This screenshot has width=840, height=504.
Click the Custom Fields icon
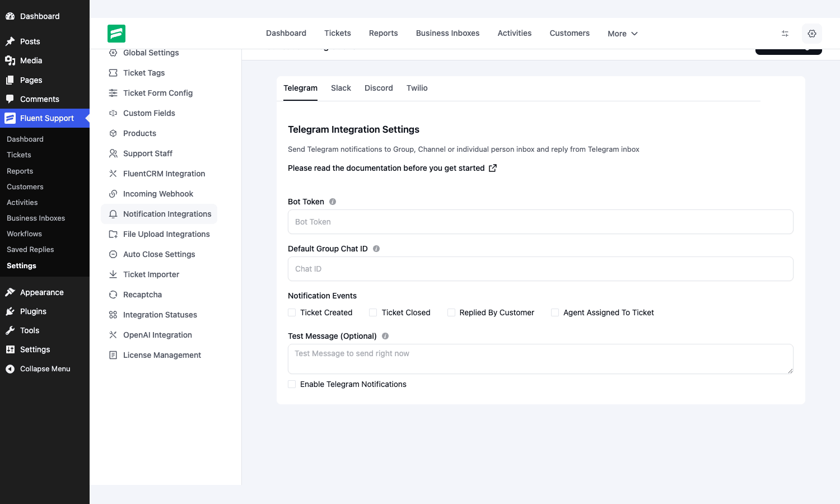(113, 113)
